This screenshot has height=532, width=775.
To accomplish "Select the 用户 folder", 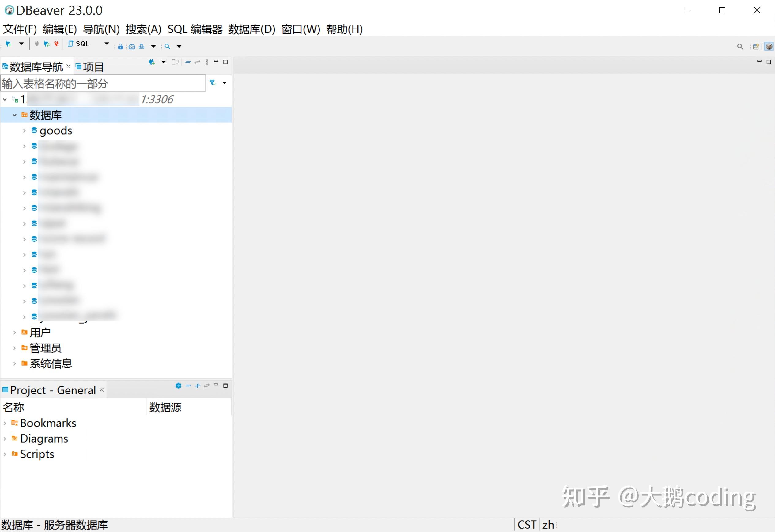I will (x=40, y=332).
